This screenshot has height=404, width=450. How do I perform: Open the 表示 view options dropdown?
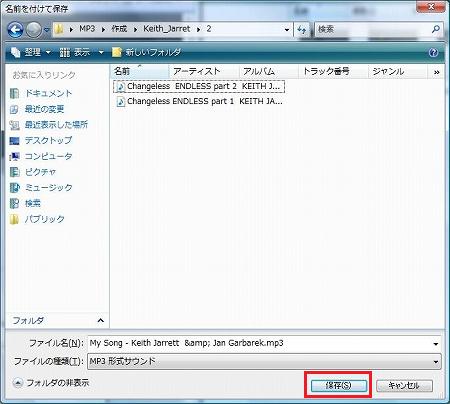(81, 52)
